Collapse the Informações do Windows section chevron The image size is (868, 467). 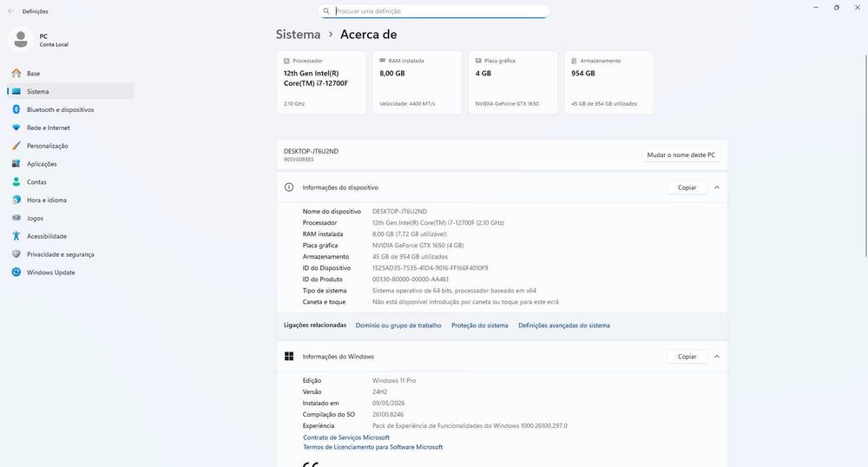point(717,357)
